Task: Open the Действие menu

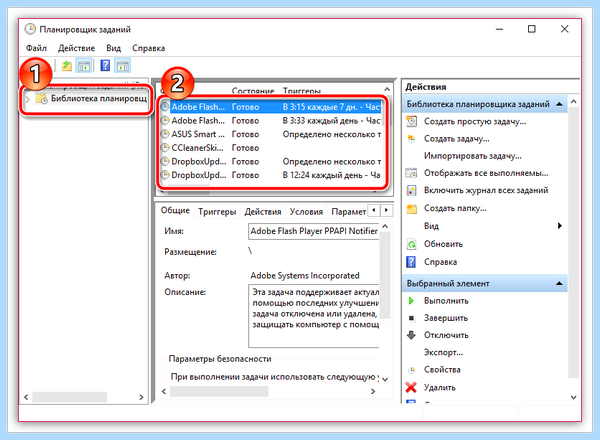Action: pos(76,48)
